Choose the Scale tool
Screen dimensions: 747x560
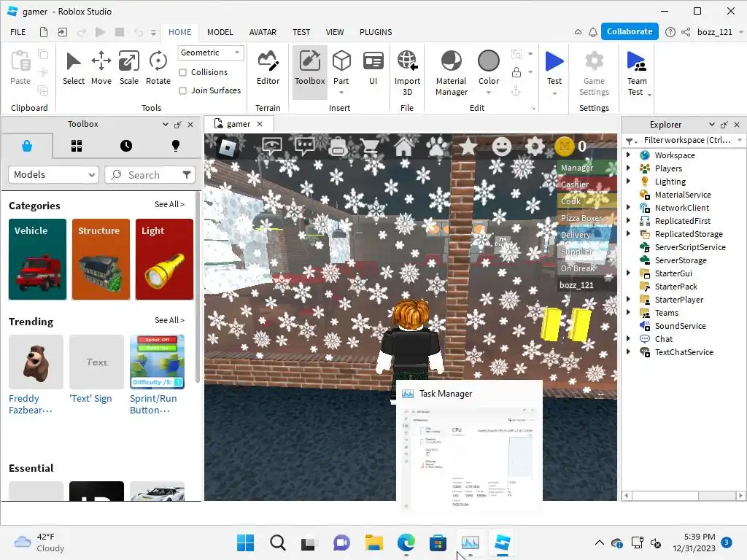[128, 68]
